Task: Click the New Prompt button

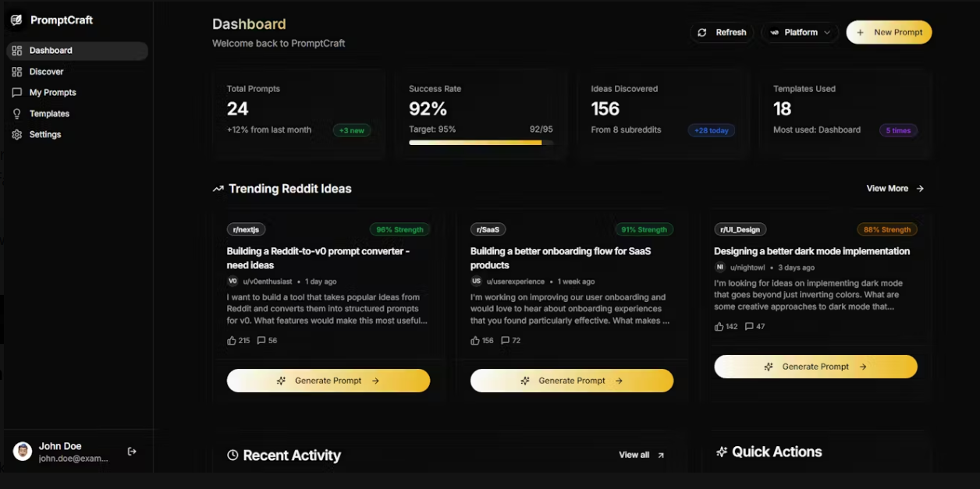Action: pos(889,32)
